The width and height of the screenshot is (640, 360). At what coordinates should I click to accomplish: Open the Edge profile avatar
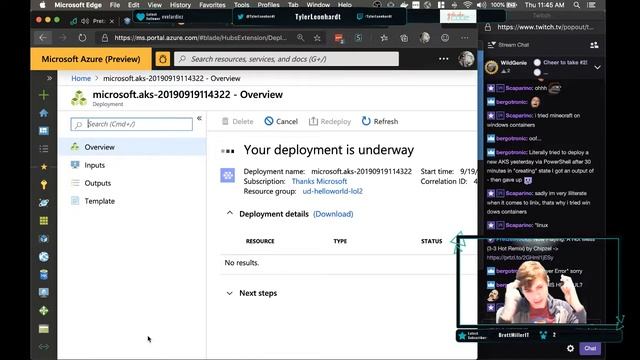tap(424, 38)
